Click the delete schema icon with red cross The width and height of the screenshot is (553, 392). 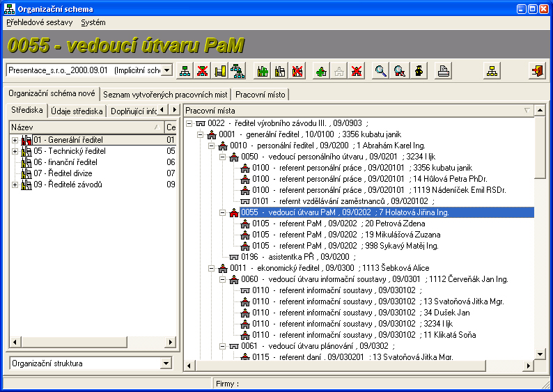[203, 71]
